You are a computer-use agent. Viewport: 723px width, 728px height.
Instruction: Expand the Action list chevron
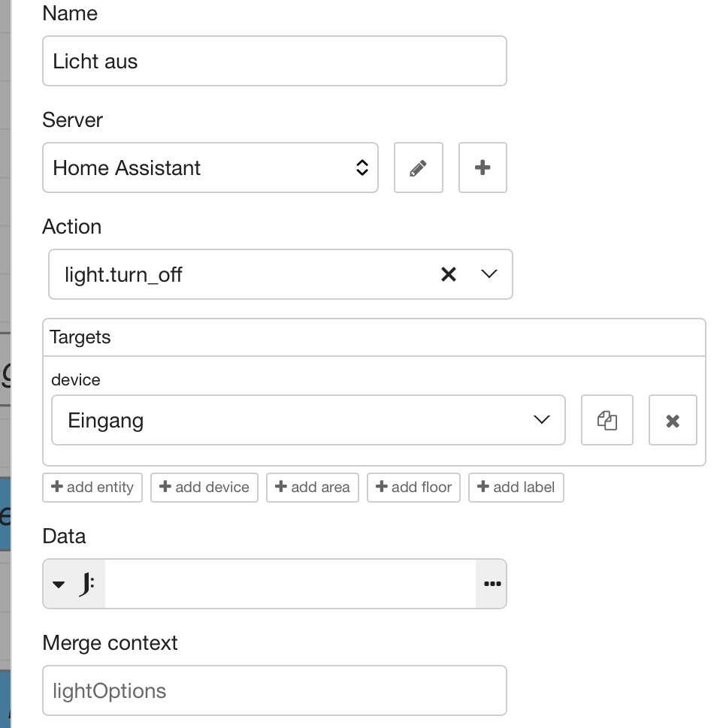tap(489, 274)
